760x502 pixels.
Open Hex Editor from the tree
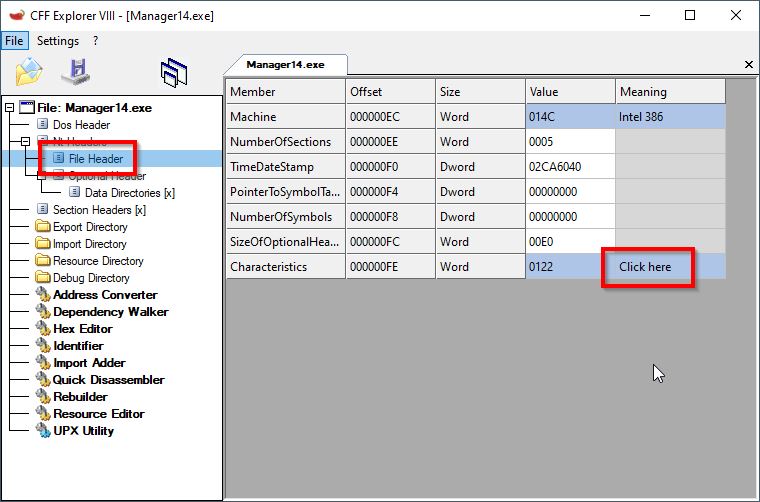pyautogui.click(x=83, y=328)
